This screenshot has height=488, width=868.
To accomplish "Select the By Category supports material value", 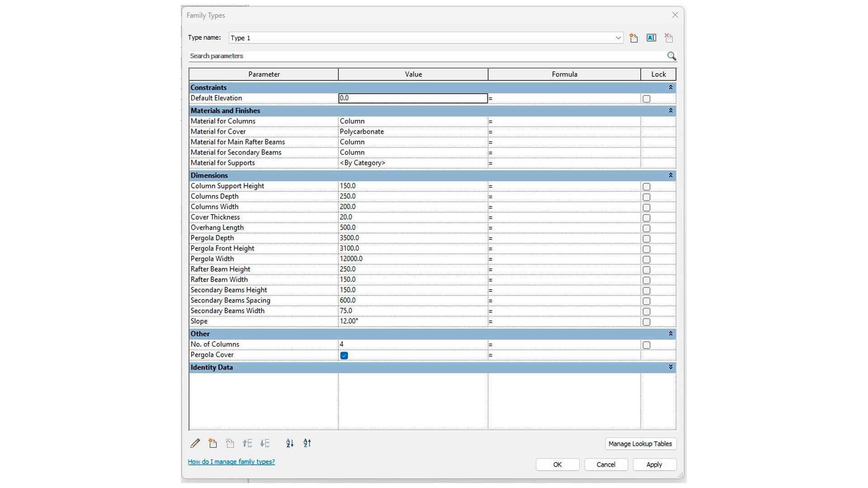I will pyautogui.click(x=413, y=163).
